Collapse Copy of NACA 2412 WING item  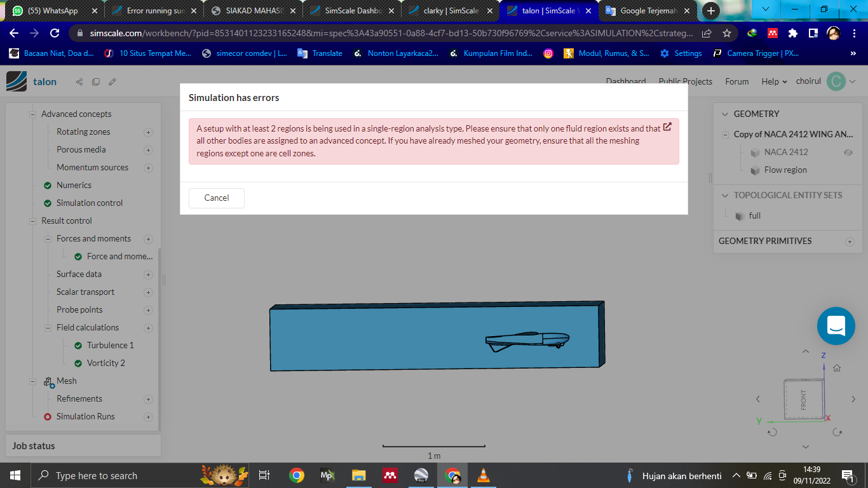coord(724,134)
